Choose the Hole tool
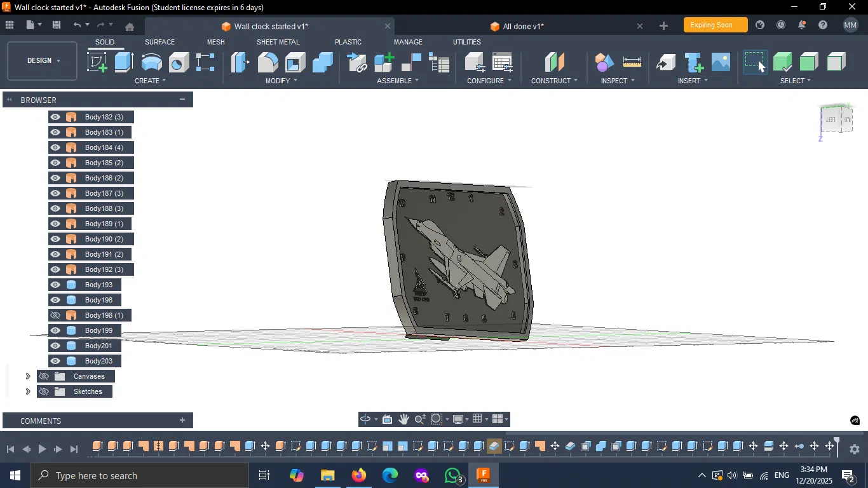Screen dimensions: 868x488 179,62
